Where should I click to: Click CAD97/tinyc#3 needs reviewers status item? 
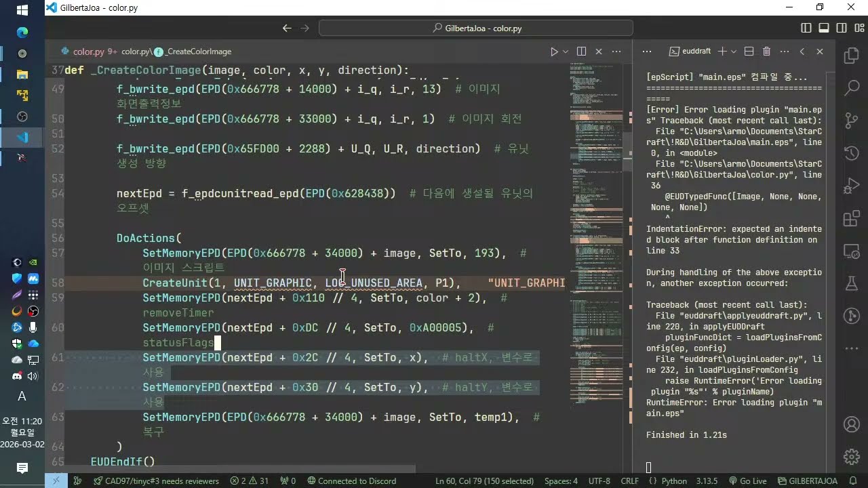point(156,481)
